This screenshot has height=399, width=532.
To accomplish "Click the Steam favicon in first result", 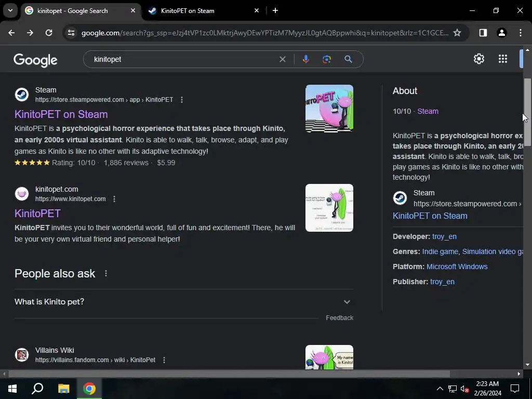I will 22,95.
